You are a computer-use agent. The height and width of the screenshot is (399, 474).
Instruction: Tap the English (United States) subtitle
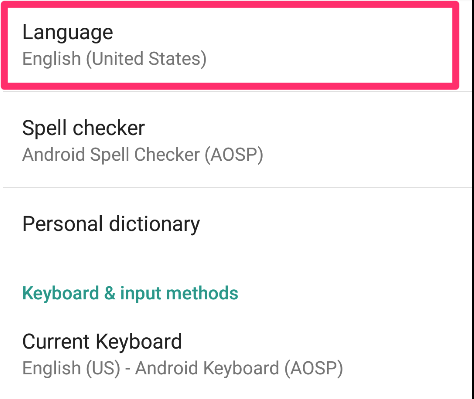pos(114,59)
